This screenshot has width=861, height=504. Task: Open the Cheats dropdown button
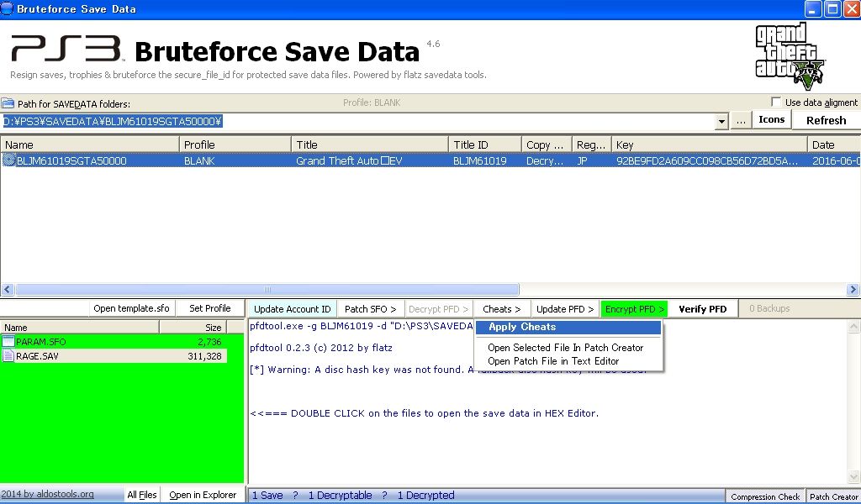[x=501, y=309]
